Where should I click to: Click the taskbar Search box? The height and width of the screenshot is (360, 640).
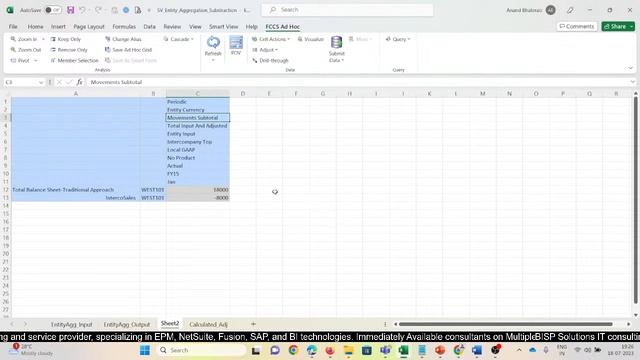[x=202, y=350]
